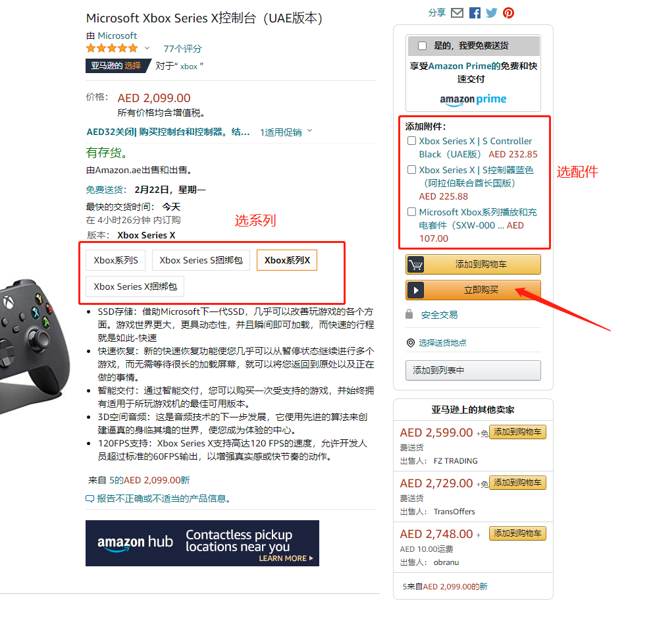Screen dimensions: 653x644
Task: Click the lock icon beside 安全交易
Action: click(409, 314)
